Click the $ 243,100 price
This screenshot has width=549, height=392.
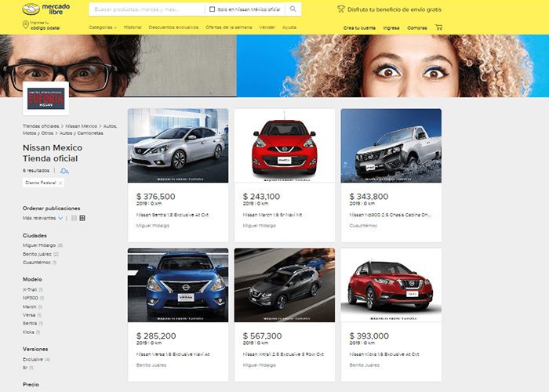261,197
